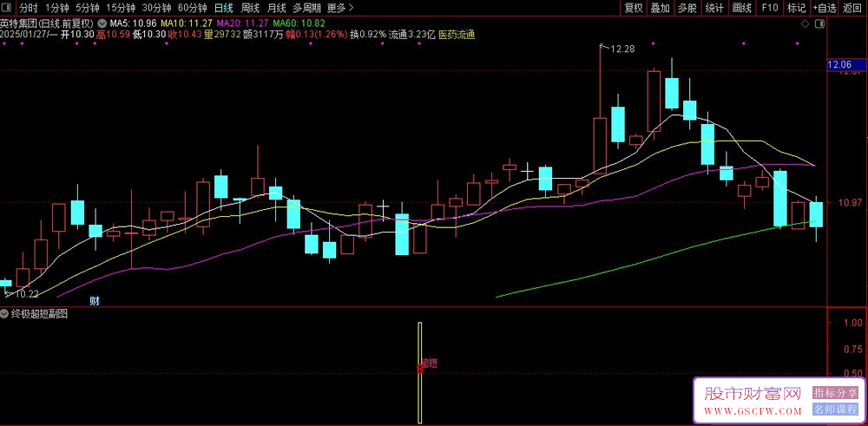The image size is (868, 426).
Task: Click the 10.97 axis price label
Action: point(849,202)
